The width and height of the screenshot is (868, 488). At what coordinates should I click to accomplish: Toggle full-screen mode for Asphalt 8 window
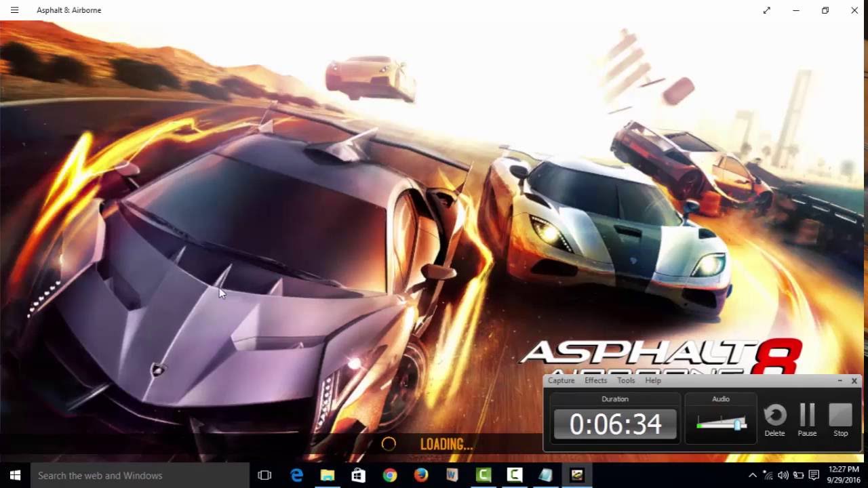767,10
